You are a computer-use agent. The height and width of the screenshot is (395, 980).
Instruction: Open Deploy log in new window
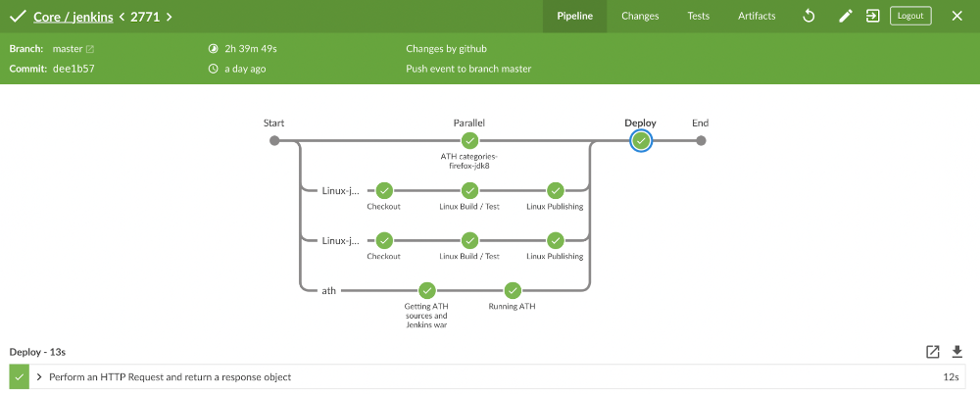click(933, 352)
